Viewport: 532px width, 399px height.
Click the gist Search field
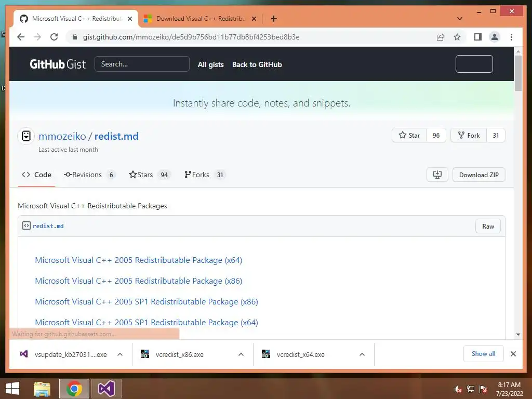(x=142, y=64)
